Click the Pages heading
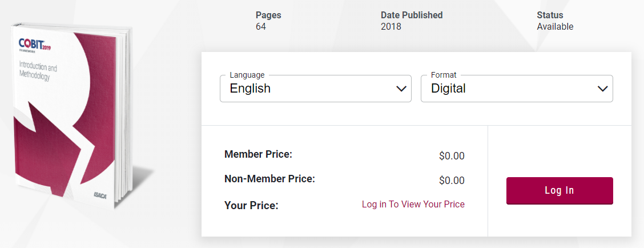This screenshot has height=248, width=644. (x=268, y=15)
